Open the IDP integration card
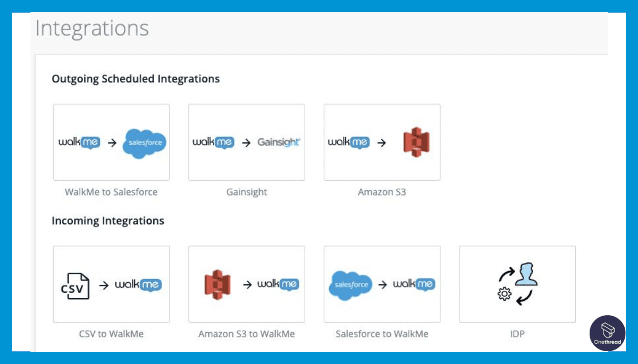This screenshot has height=364, width=638. pos(517,284)
